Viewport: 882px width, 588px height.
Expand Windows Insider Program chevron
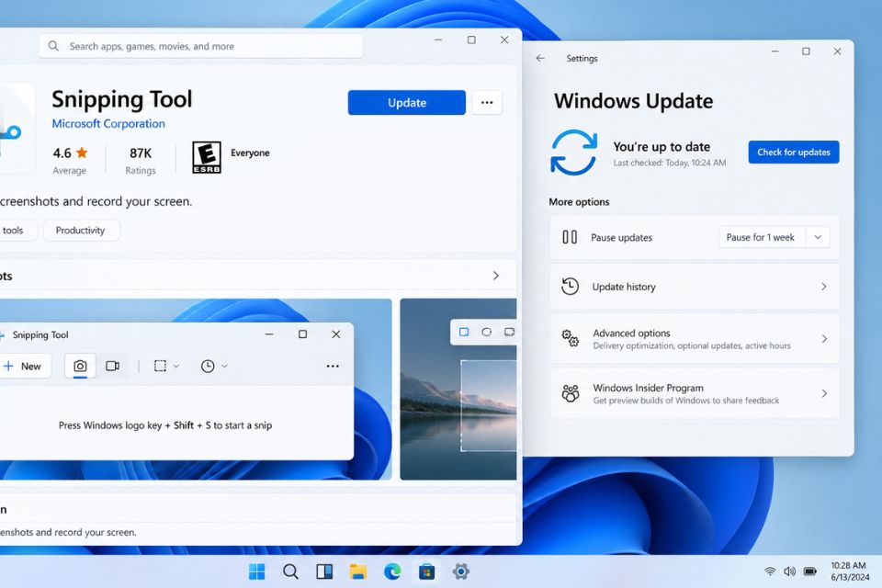[x=824, y=392]
